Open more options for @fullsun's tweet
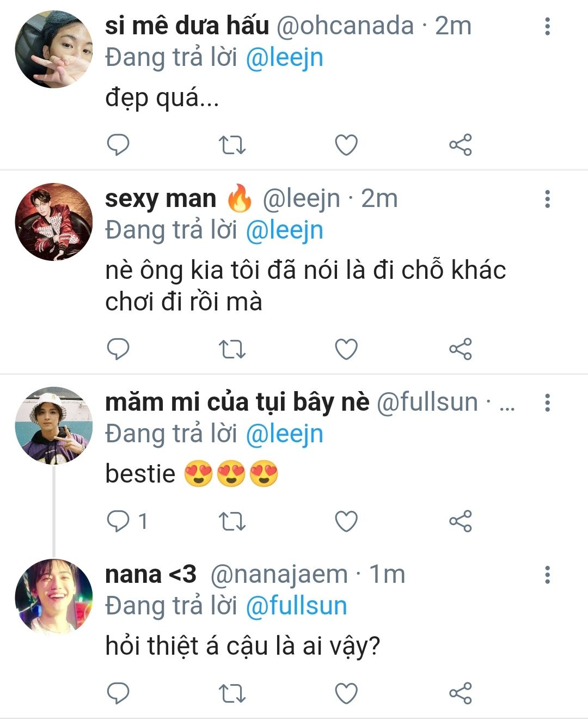This screenshot has height=719, width=588. tap(547, 403)
